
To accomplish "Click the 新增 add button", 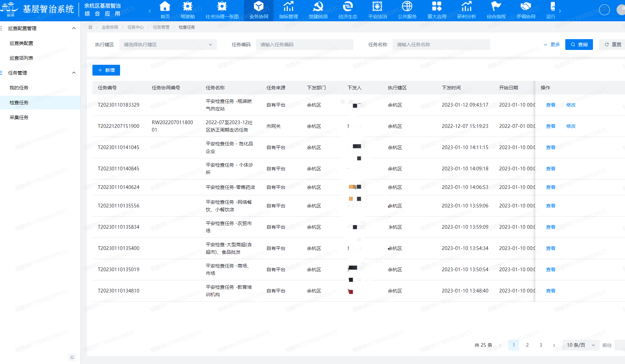I will (x=106, y=70).
